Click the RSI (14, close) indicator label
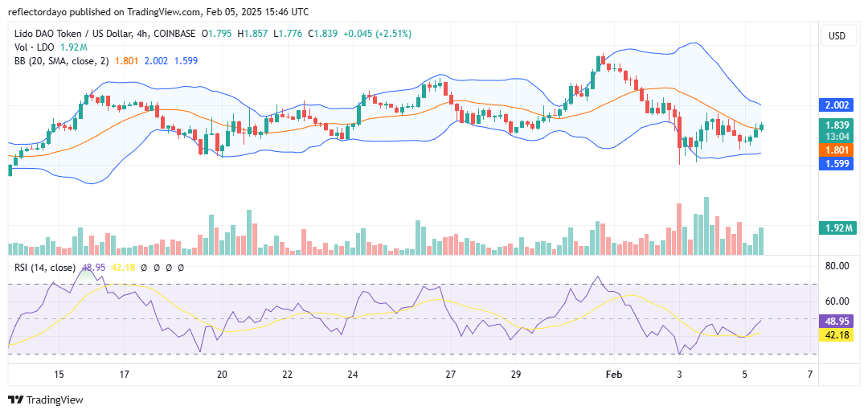The width and height of the screenshot is (868, 414). [43, 268]
